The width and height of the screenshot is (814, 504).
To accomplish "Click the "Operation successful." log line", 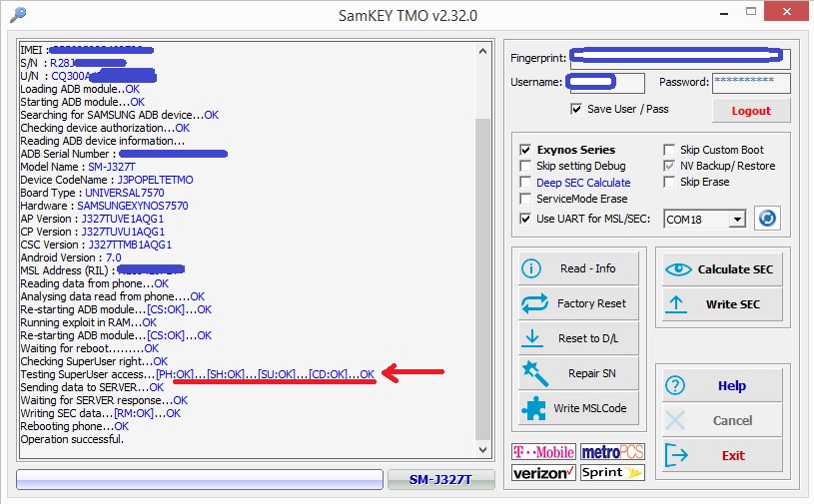I will point(72,440).
